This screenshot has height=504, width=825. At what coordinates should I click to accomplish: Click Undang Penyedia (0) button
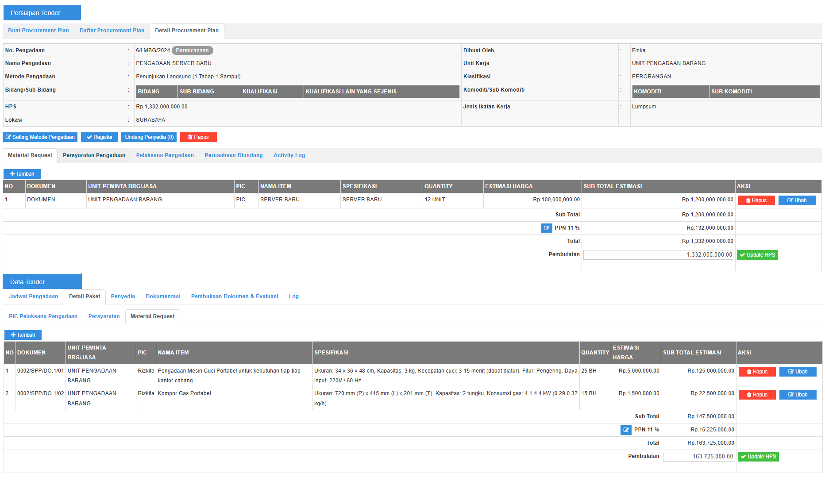coord(149,137)
